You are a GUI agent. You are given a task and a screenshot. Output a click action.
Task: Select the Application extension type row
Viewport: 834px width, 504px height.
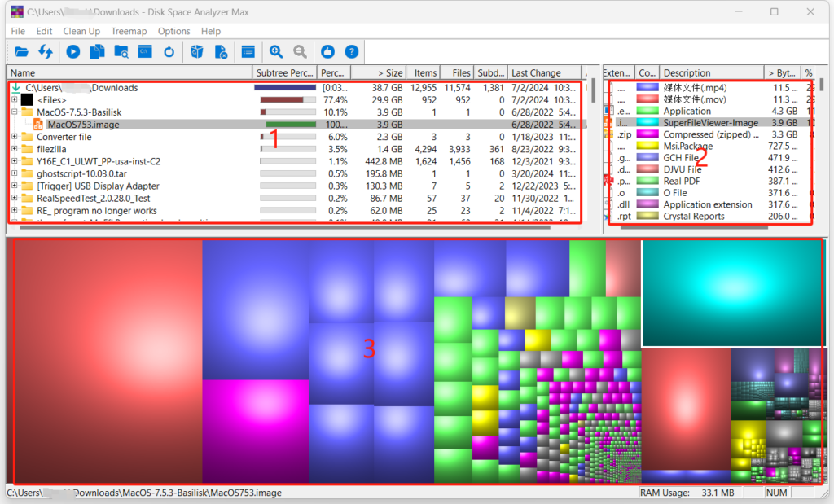[710, 204]
